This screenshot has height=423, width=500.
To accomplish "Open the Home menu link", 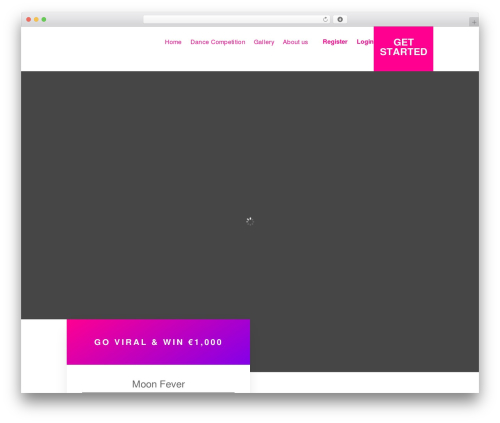I will [x=173, y=42].
